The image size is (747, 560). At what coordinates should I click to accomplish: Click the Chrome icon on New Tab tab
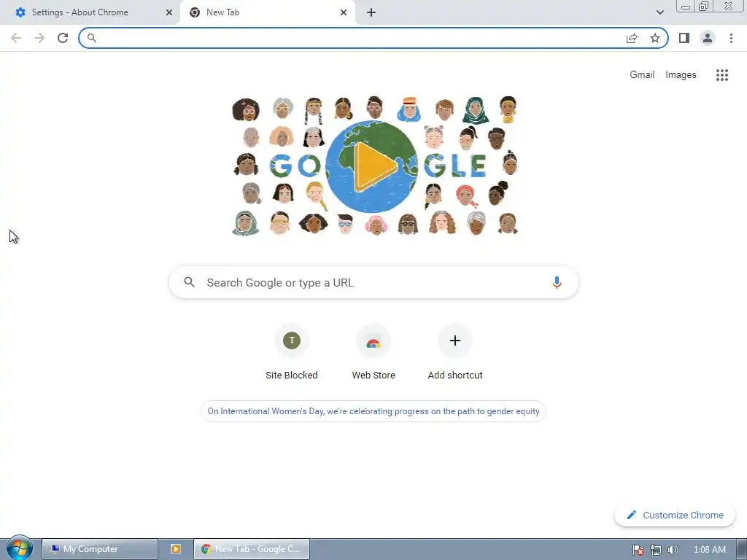pos(194,12)
